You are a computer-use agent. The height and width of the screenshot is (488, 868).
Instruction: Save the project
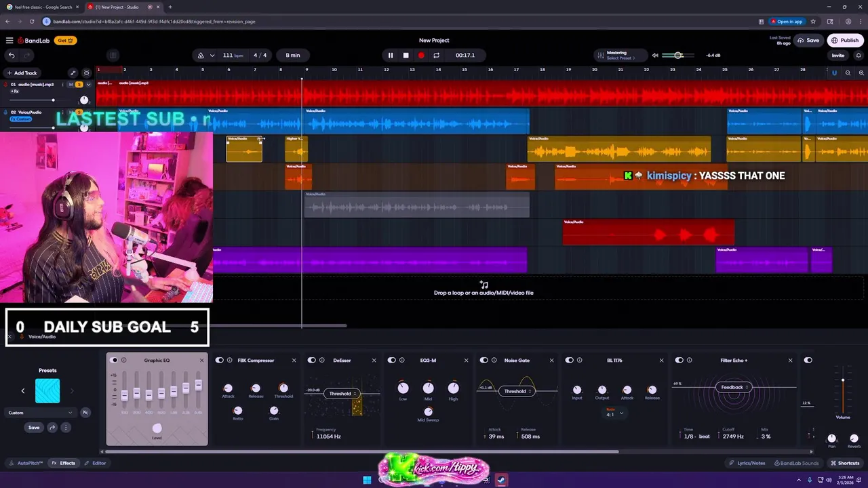click(808, 40)
